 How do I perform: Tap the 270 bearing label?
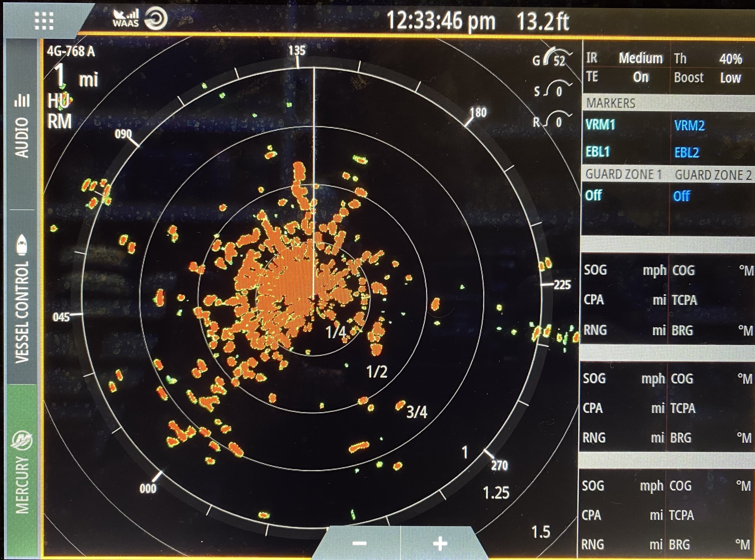(x=500, y=465)
